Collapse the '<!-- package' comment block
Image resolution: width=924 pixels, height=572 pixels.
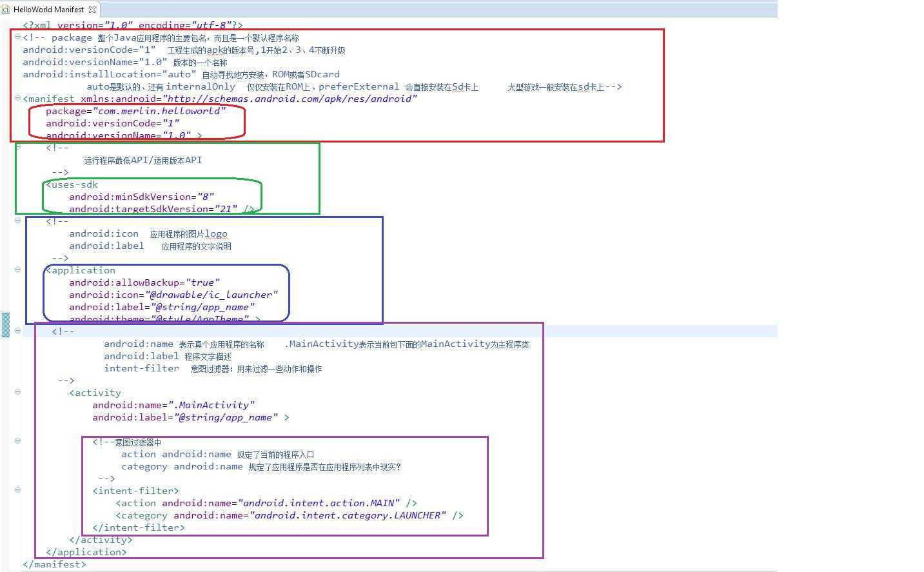(x=18, y=37)
